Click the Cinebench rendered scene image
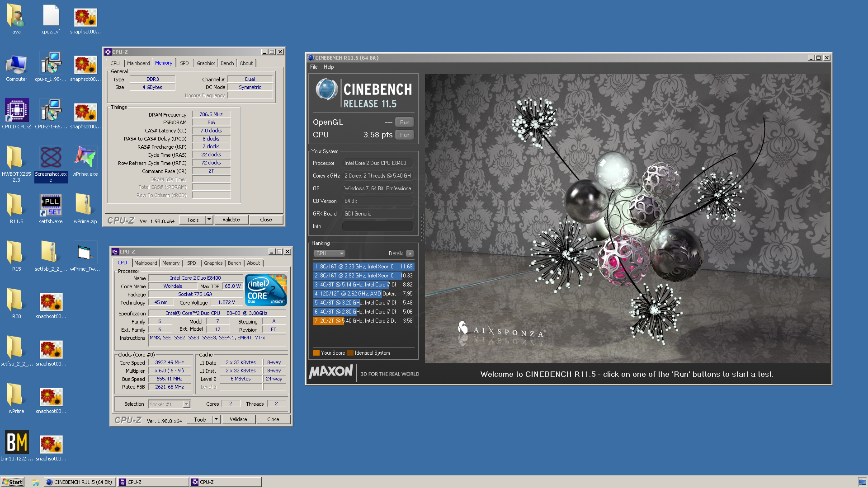The width and height of the screenshot is (868, 488). 627,219
